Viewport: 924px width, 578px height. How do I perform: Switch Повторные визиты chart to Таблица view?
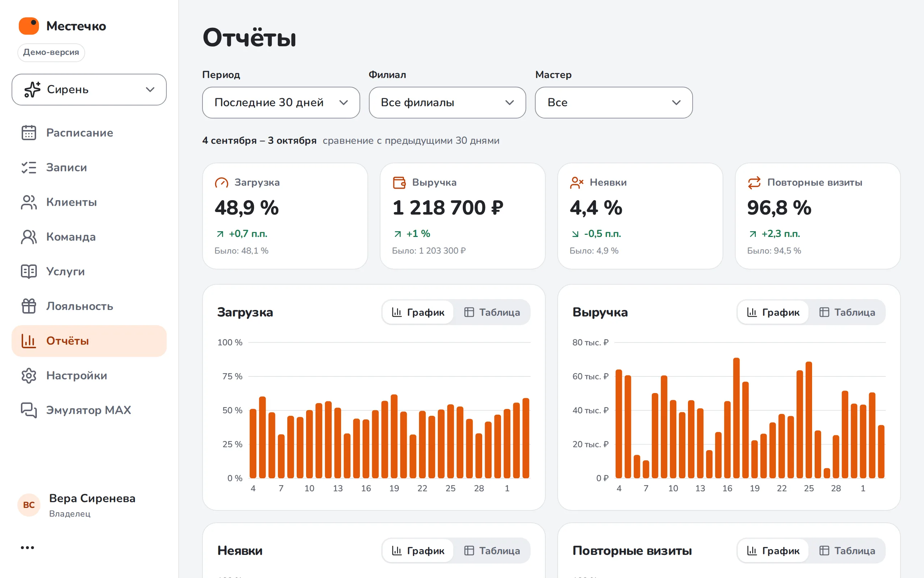point(847,551)
